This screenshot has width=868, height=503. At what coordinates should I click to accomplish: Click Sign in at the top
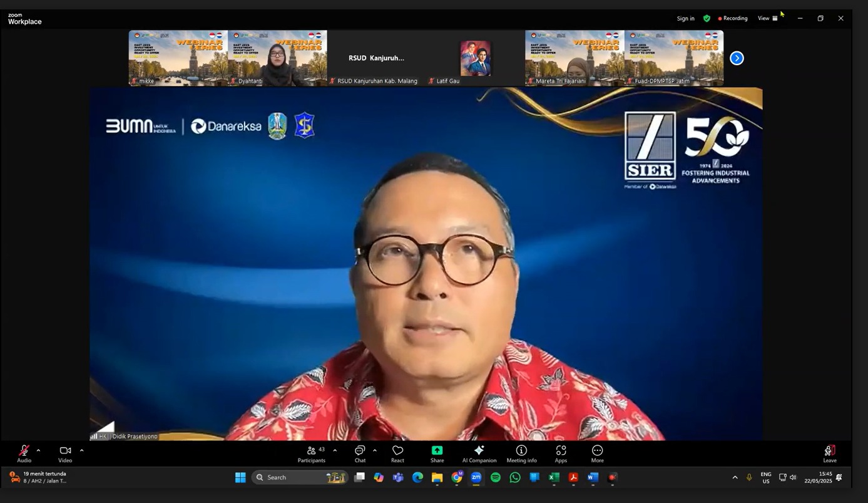pyautogui.click(x=685, y=18)
